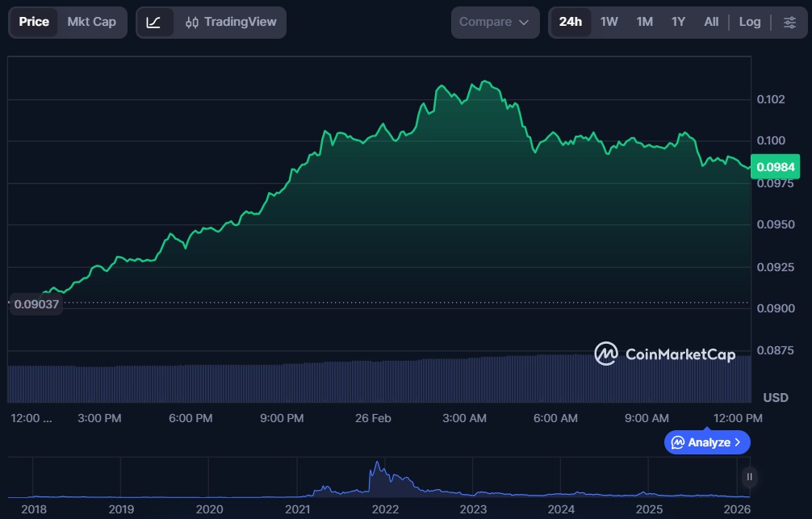Set chart range to 1M
Image resolution: width=812 pixels, height=519 pixels.
(x=644, y=22)
